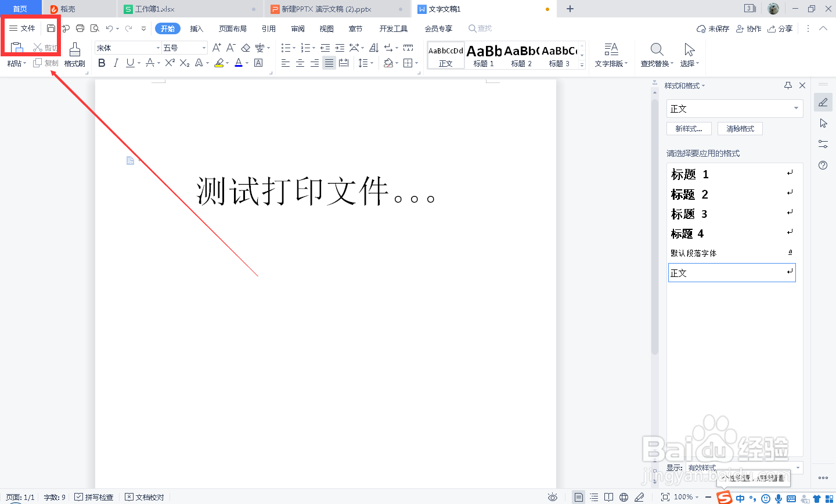Viewport: 836px width, 504px height.
Task: Open Print Preview icon
Action: point(95,28)
